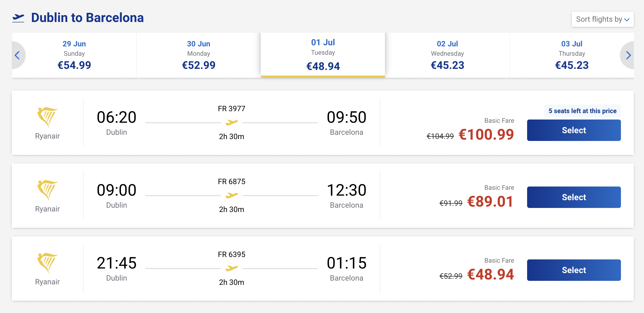Select the 21:45 flight at €48.94
644x313 pixels.
click(x=574, y=270)
